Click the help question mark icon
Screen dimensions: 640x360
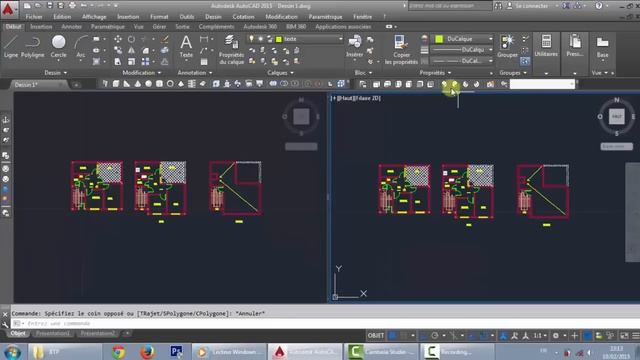[x=598, y=6]
